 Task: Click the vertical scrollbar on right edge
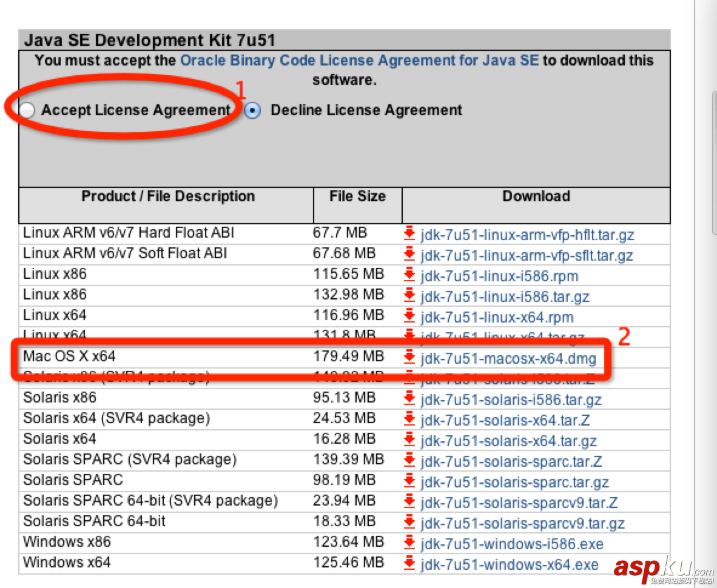713,162
